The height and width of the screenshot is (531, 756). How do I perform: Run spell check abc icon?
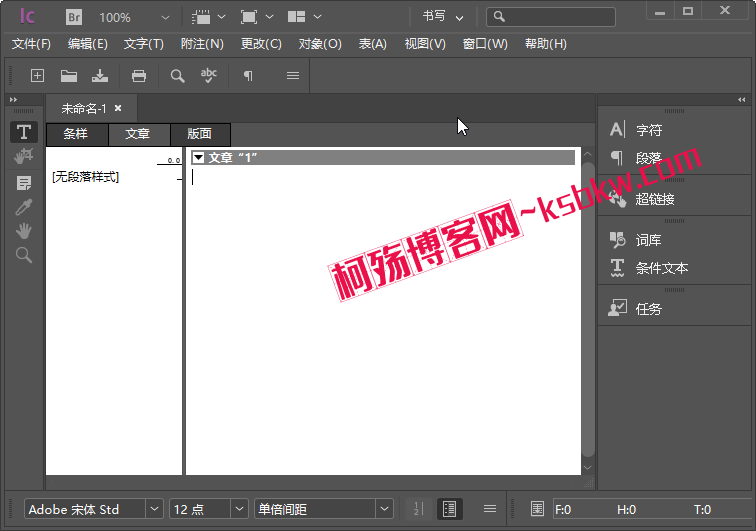[209, 76]
